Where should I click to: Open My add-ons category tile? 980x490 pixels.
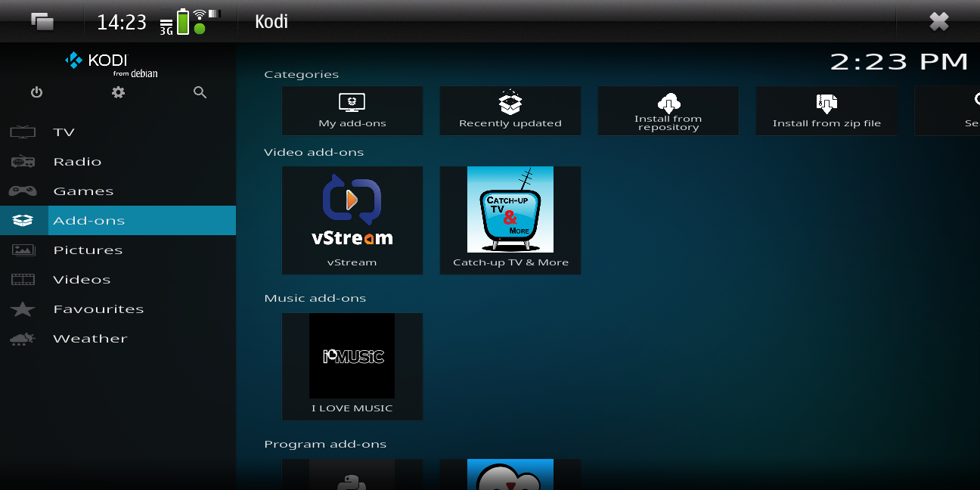[x=352, y=110]
